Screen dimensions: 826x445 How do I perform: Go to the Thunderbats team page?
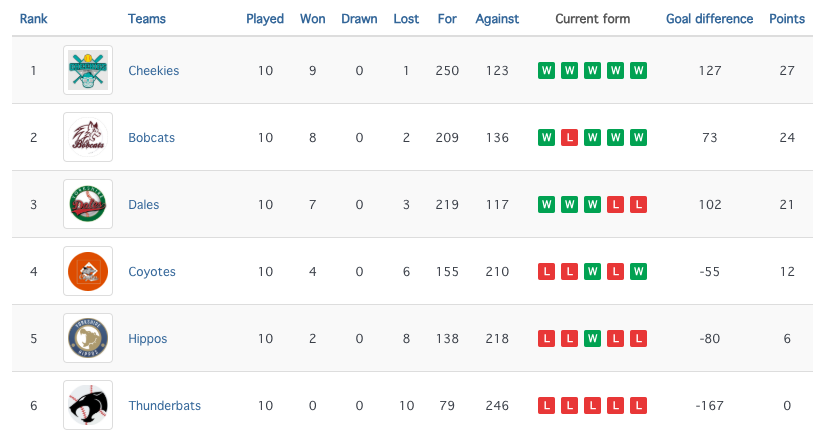coord(164,405)
